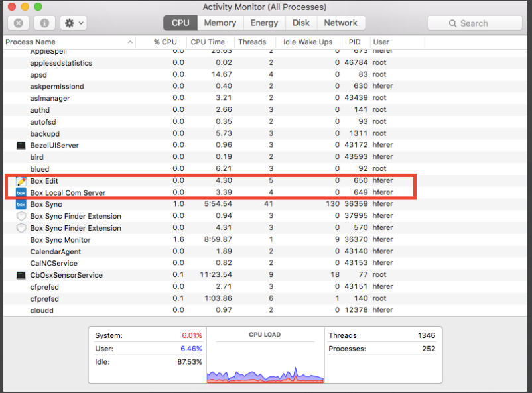Sort by Idle Wake Ups column header

308,42
